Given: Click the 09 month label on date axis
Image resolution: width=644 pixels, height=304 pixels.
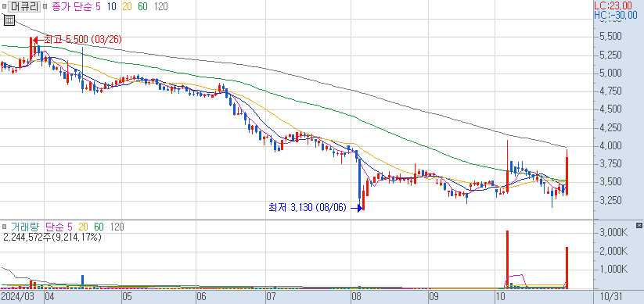Looking at the screenshot, I should click(434, 296).
